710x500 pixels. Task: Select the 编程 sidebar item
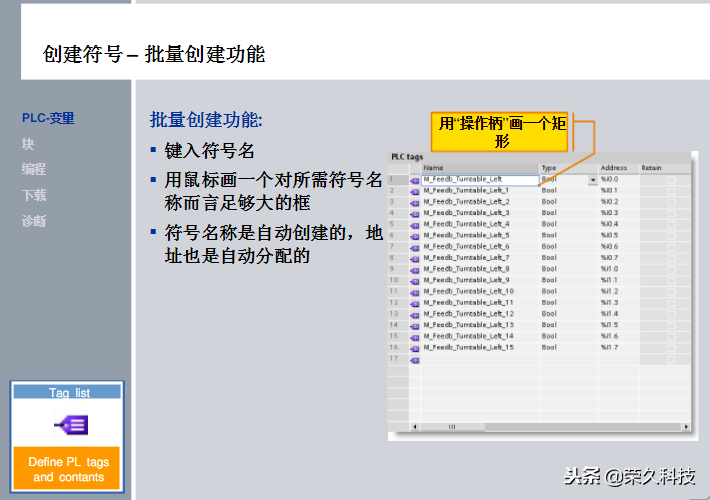tap(34, 169)
